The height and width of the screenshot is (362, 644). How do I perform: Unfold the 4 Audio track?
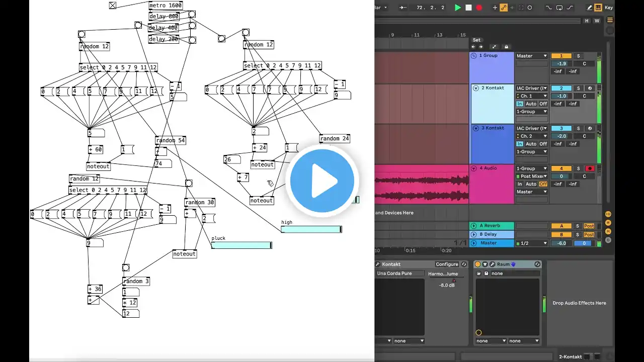pos(473,168)
